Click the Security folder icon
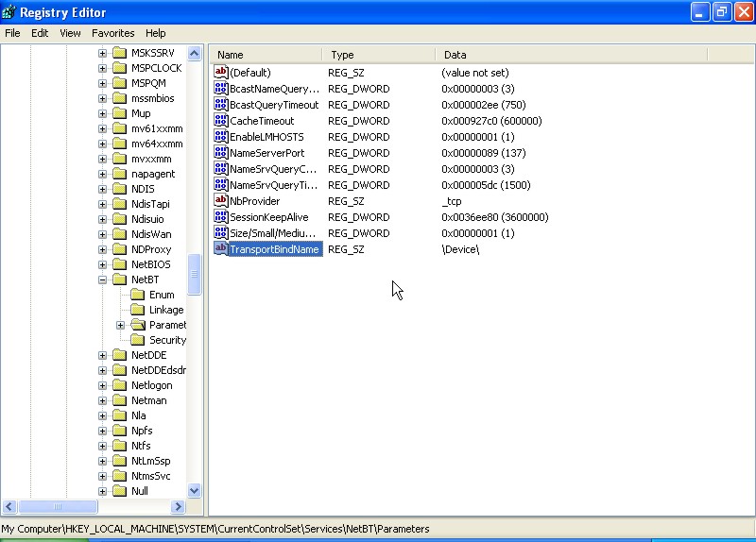This screenshot has height=542, width=756. [x=137, y=340]
